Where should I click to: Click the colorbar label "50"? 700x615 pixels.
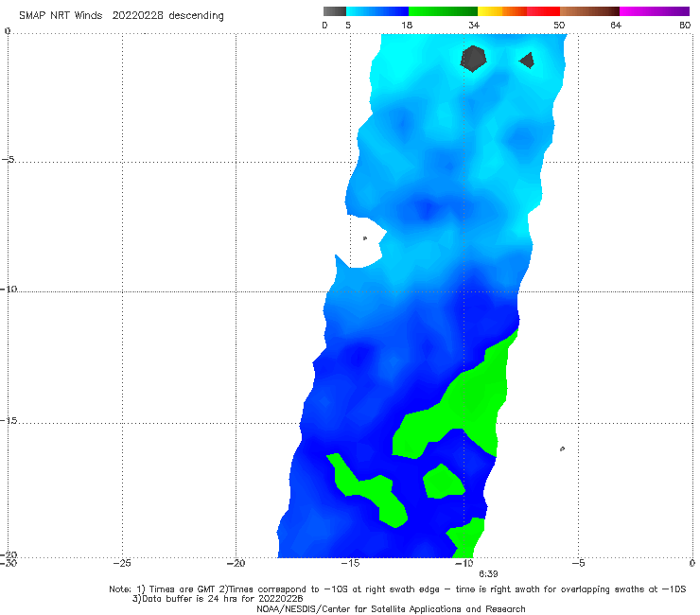click(x=559, y=26)
